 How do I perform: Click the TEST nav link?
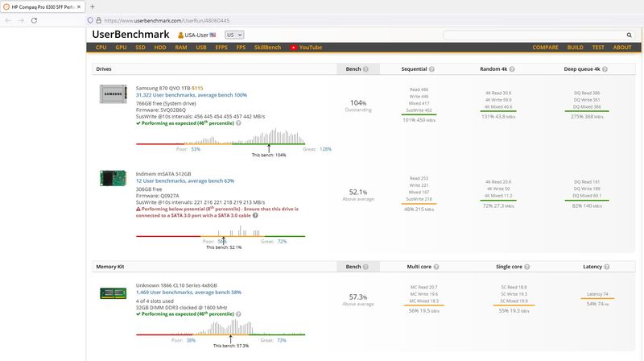click(x=598, y=48)
